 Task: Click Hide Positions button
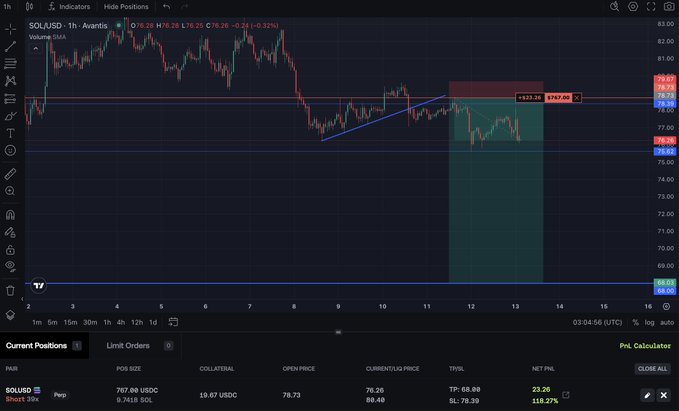click(x=126, y=6)
